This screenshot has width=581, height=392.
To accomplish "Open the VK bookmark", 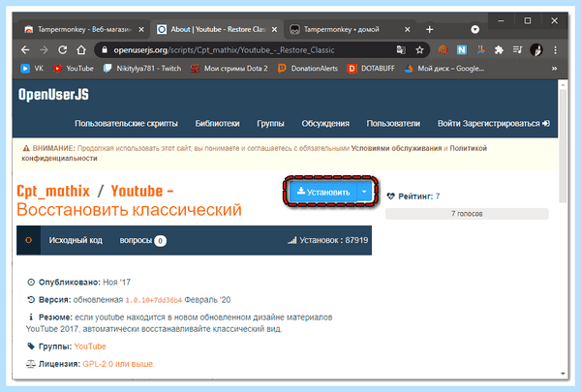I will 32,69.
